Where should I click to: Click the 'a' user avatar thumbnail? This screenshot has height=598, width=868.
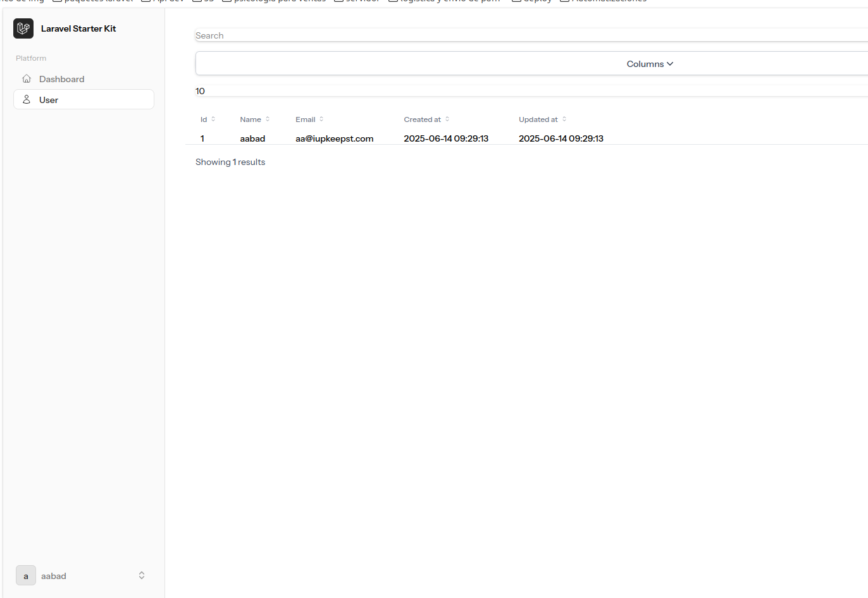coord(26,575)
